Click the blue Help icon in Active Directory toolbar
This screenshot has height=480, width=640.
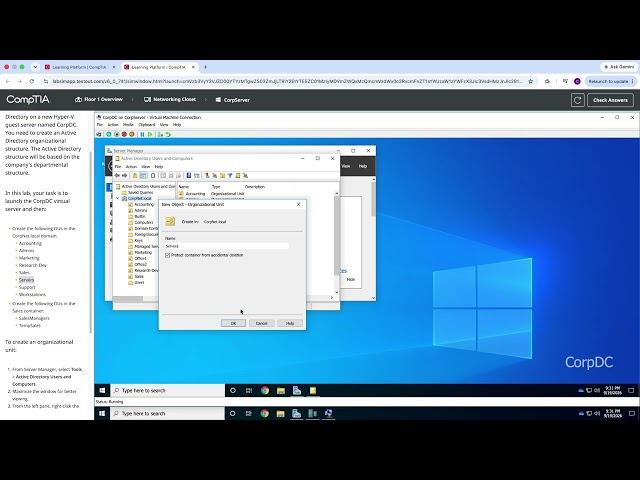click(x=189, y=176)
